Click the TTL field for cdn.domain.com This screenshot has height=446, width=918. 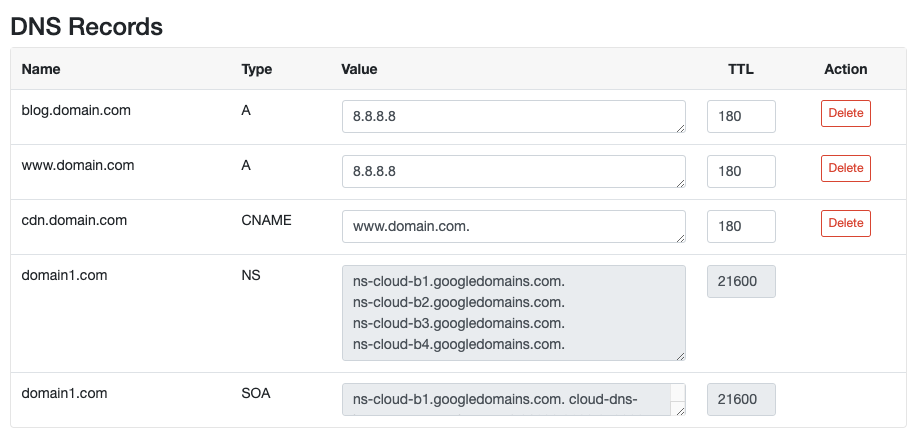click(741, 227)
